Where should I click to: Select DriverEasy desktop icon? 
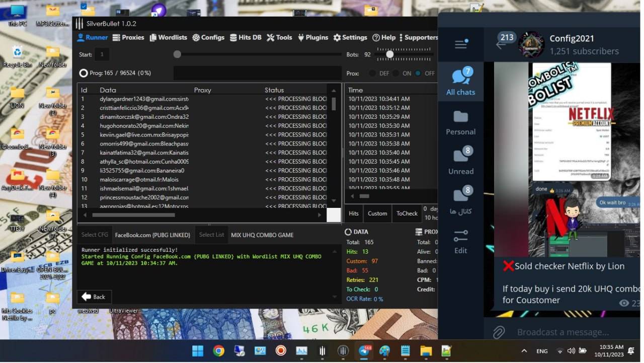click(18, 261)
